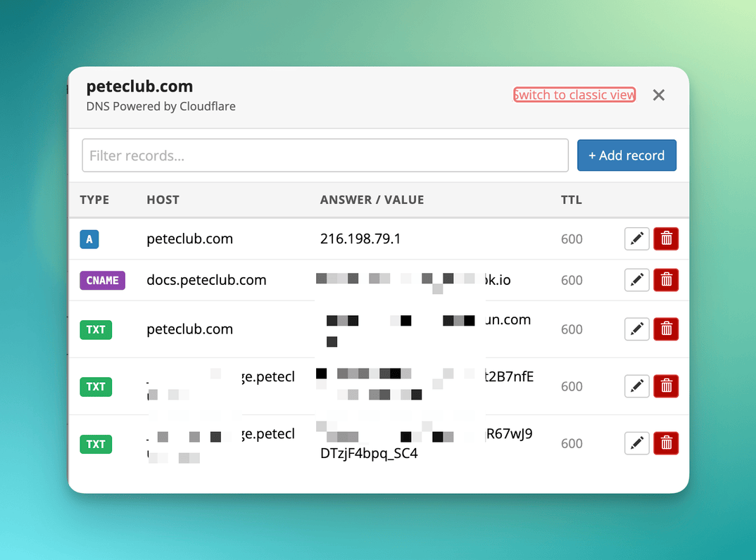
Task: Delete the TXT record with DTzjF4bpq_SC4
Action: tap(666, 443)
